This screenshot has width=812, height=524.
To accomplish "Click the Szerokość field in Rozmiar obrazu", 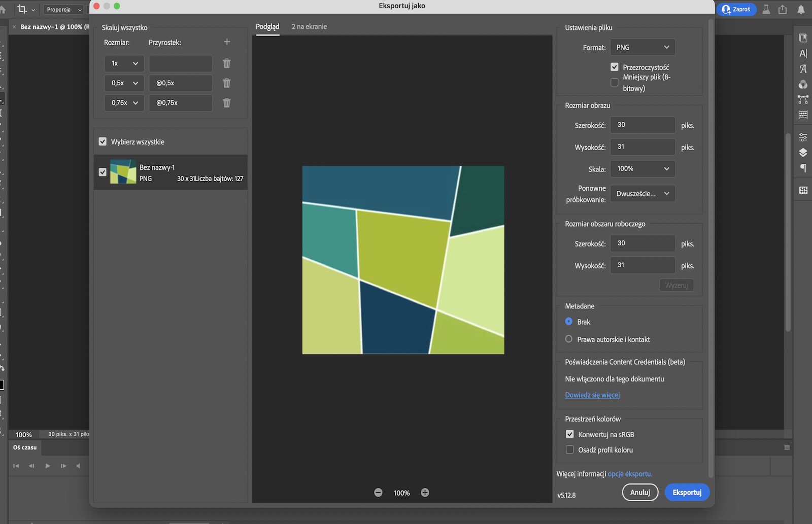I will pos(642,125).
